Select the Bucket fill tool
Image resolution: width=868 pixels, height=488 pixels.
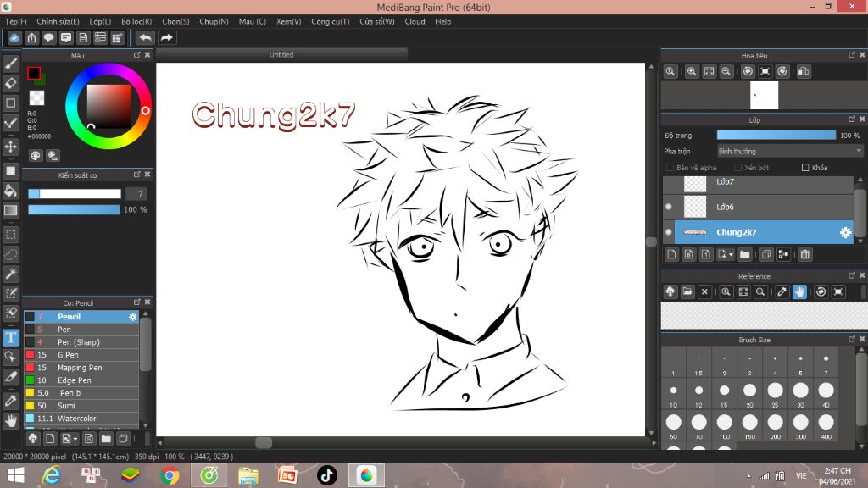[x=11, y=191]
